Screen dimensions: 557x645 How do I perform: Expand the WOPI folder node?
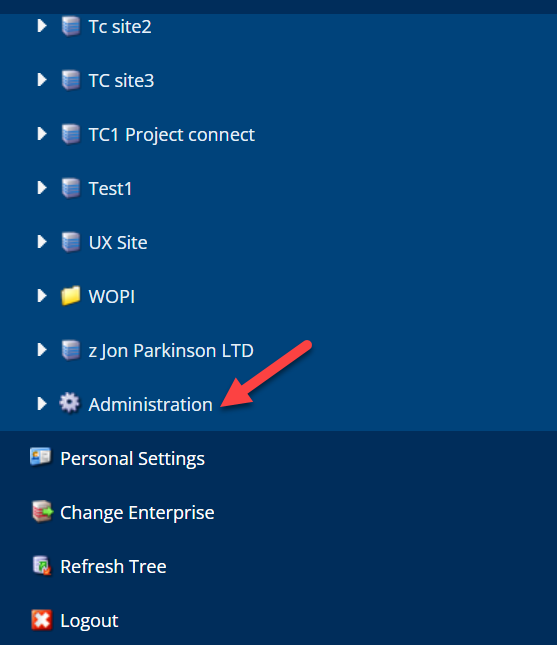click(x=42, y=296)
